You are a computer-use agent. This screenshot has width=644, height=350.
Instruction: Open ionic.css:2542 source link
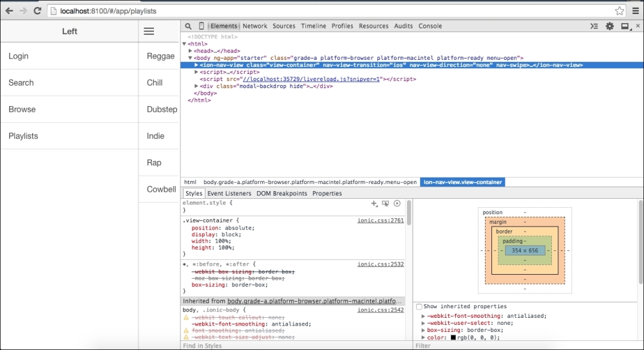[x=381, y=310]
